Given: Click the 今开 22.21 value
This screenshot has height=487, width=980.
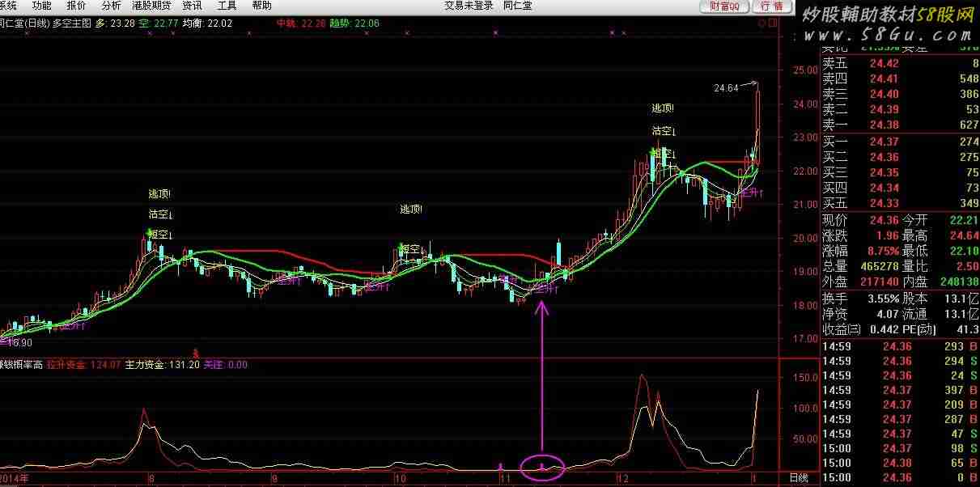Looking at the screenshot, I should (963, 220).
